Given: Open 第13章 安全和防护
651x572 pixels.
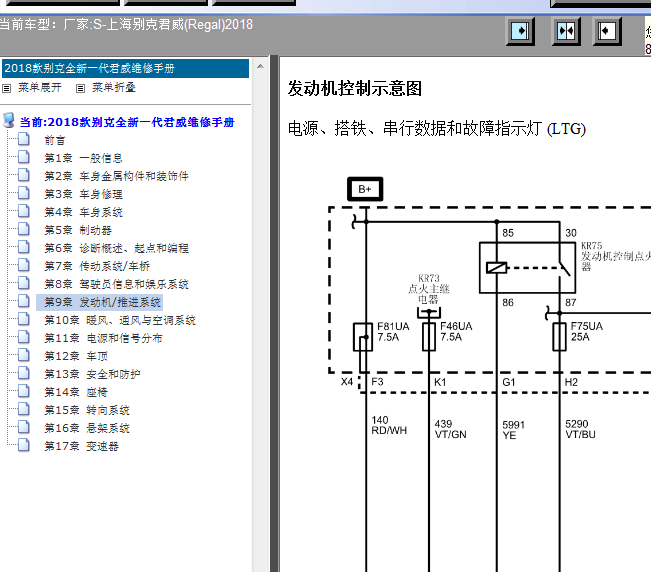Looking at the screenshot, I should pyautogui.click(x=92, y=374).
